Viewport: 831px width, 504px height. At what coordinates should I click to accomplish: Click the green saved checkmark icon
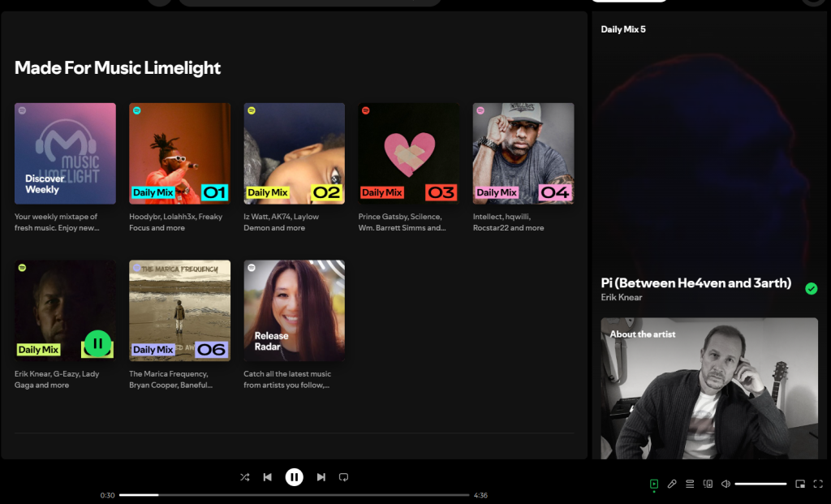811,289
